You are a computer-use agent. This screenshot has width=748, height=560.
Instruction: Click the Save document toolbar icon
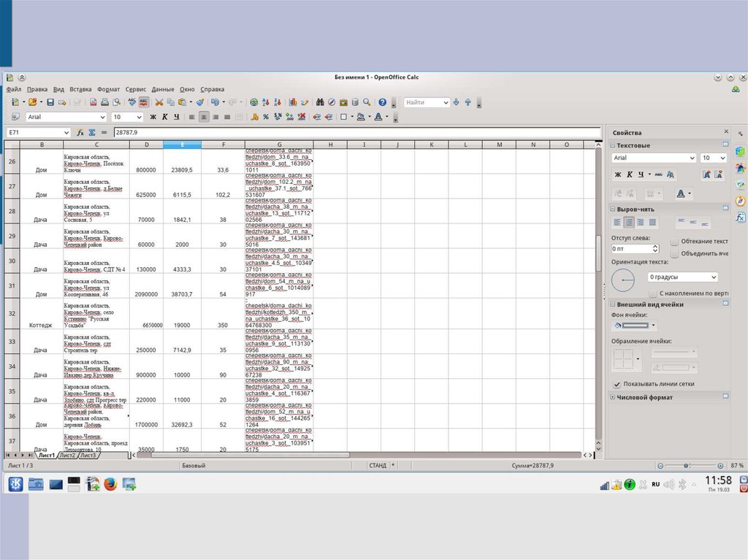pyautogui.click(x=51, y=102)
